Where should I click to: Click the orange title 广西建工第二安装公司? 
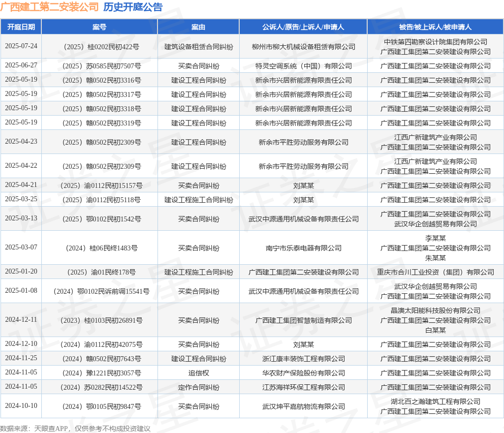click(50, 7)
